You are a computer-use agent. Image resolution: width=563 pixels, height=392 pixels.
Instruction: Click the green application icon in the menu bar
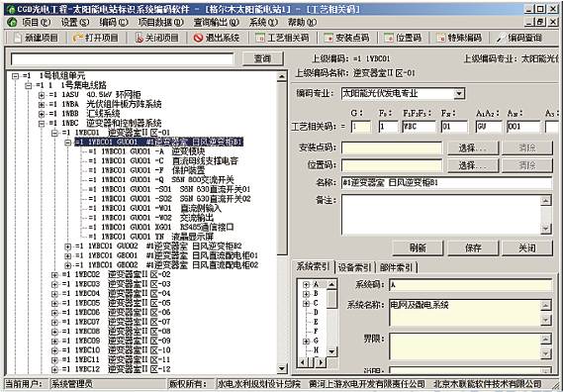coord(12,23)
